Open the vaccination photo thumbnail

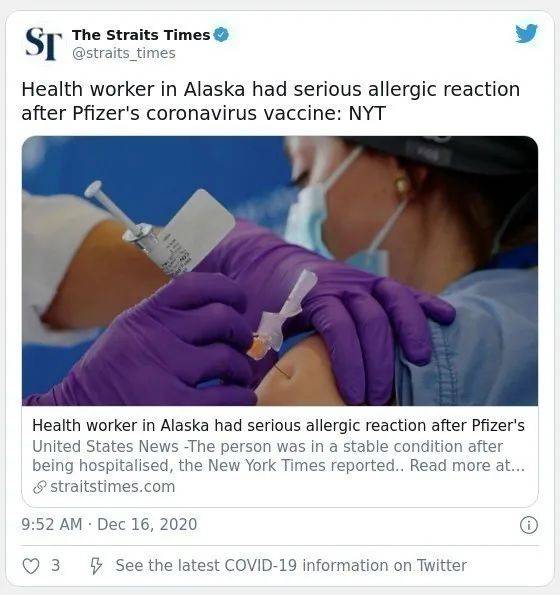point(280,271)
